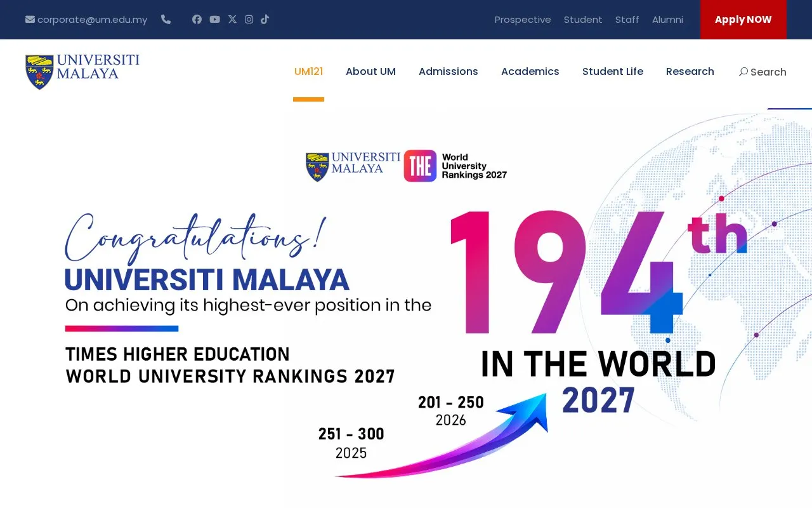
Task: Click the 194th world ranking banner
Action: pyautogui.click(x=406, y=308)
